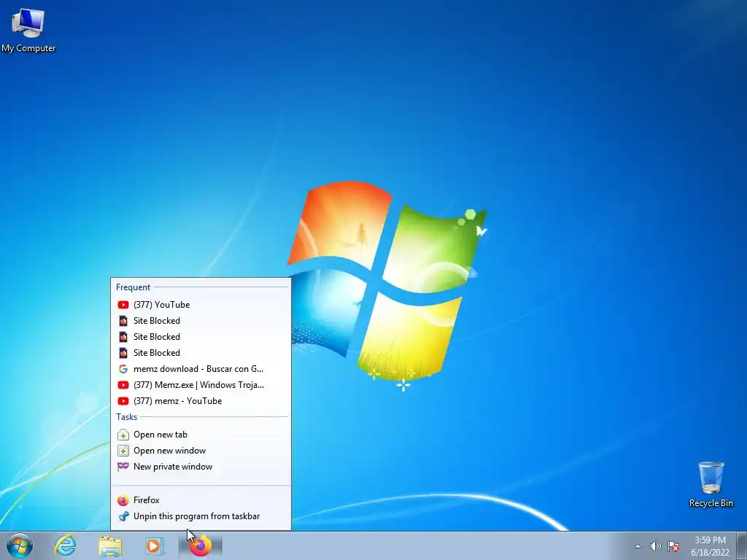Screen dimensions: 747x560
Task: Click the Recycle Bin label text
Action: 711,503
